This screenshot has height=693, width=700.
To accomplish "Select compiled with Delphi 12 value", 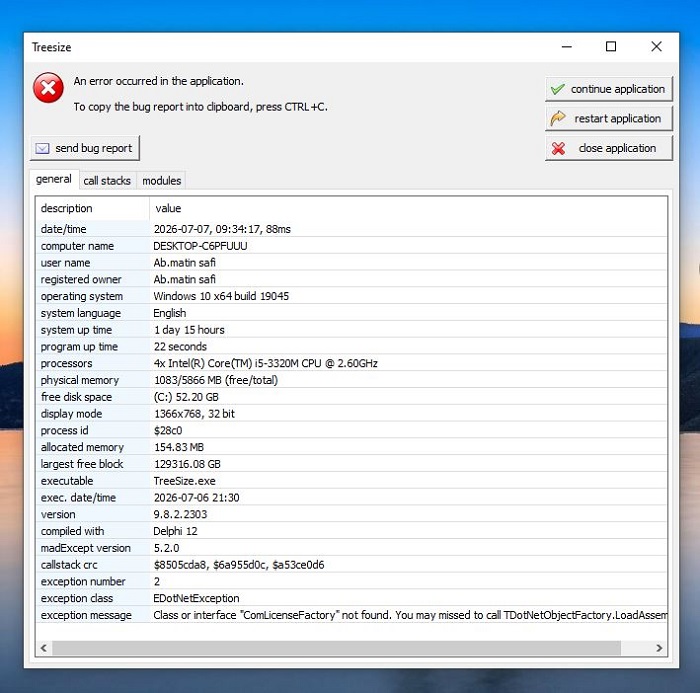I will click(x=175, y=531).
